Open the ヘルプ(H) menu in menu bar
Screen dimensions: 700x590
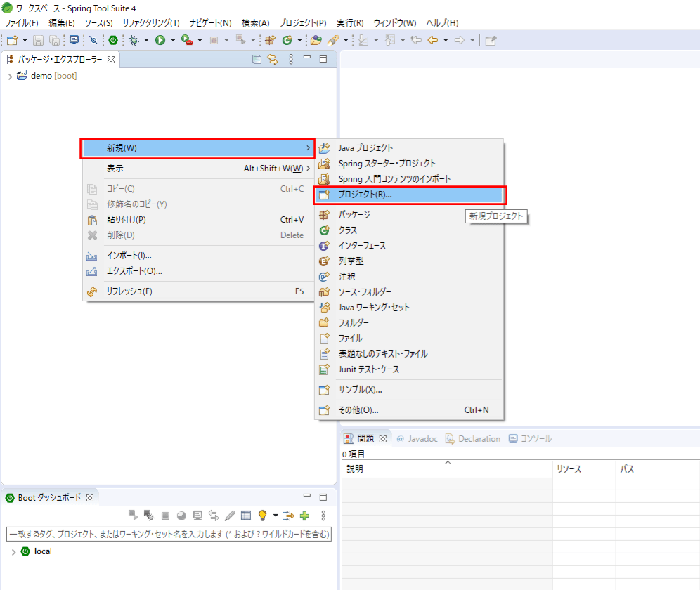442,22
